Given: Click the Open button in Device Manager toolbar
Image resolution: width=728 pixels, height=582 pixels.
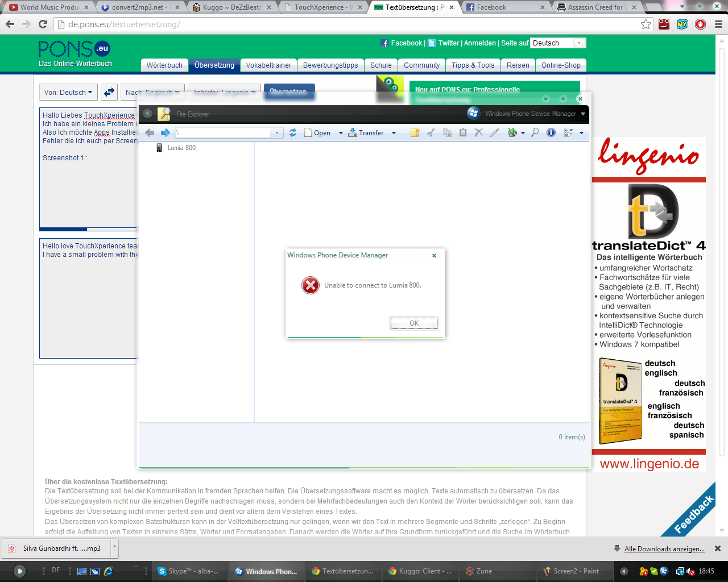Looking at the screenshot, I should coord(317,133).
